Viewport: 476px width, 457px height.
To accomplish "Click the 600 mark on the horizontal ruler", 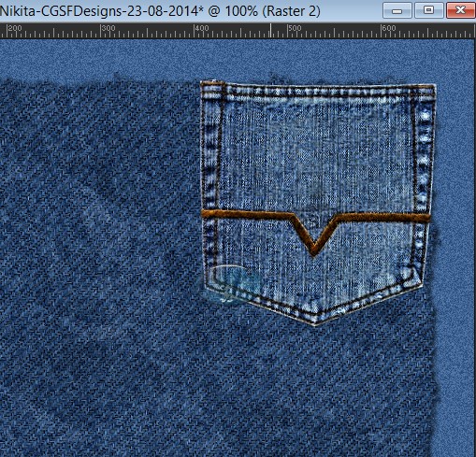I will [389, 28].
